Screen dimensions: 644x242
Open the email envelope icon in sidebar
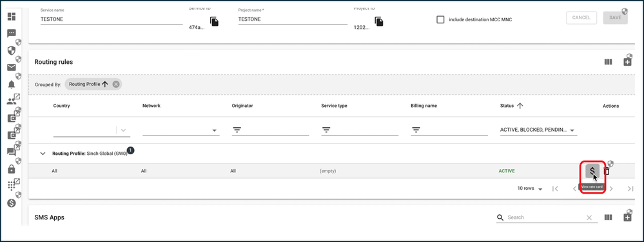12,68
